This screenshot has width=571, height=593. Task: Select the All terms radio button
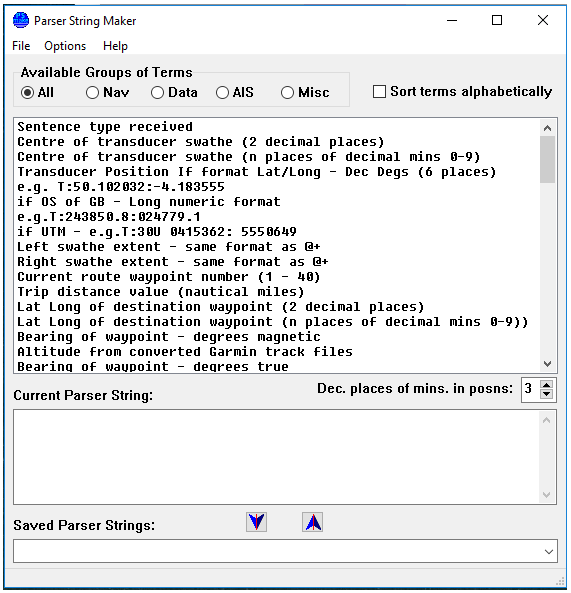(28, 93)
